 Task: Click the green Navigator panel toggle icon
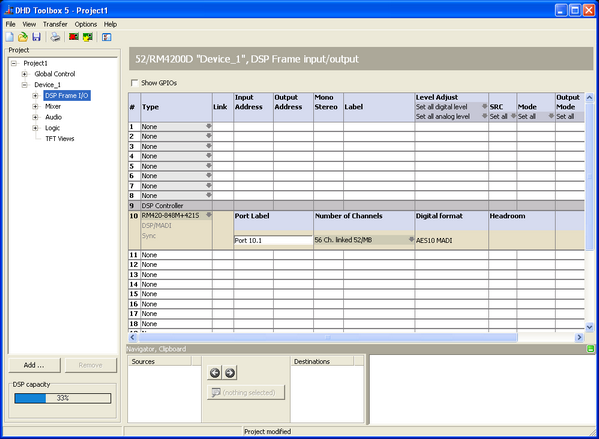click(x=590, y=348)
